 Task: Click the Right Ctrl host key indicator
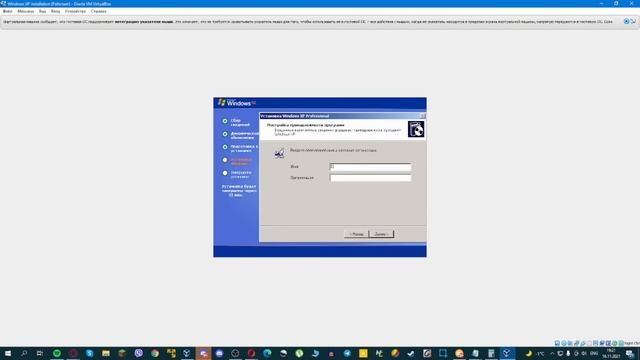click(631, 343)
